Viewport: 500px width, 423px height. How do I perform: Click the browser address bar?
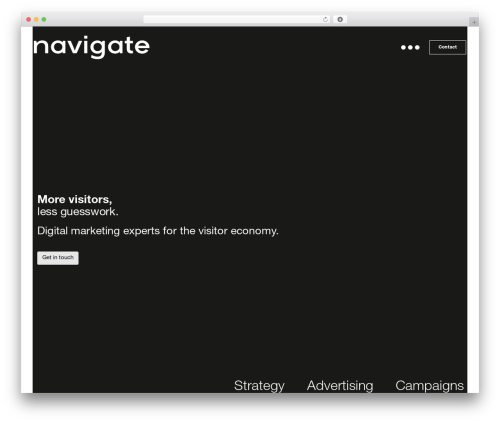pyautogui.click(x=237, y=19)
